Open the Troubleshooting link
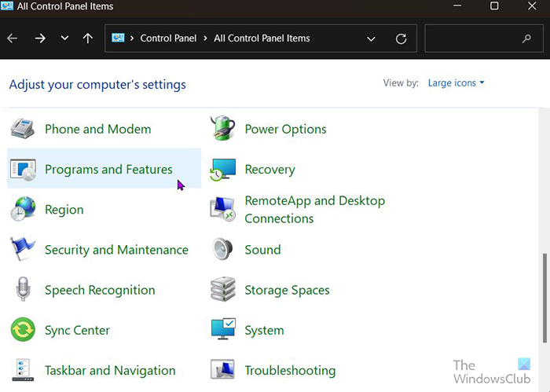Image resolution: width=550 pixels, height=392 pixels. point(290,370)
